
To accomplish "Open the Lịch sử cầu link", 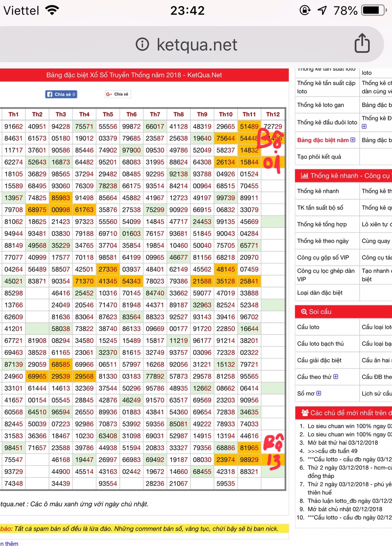I will 376,393.
